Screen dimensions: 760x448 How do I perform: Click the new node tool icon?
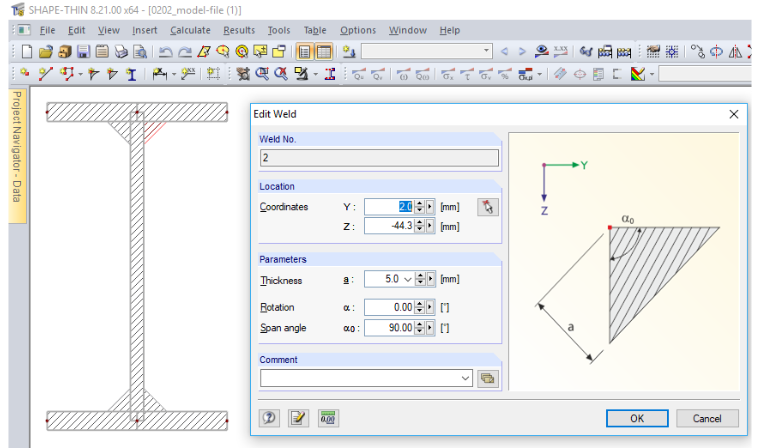[24, 74]
